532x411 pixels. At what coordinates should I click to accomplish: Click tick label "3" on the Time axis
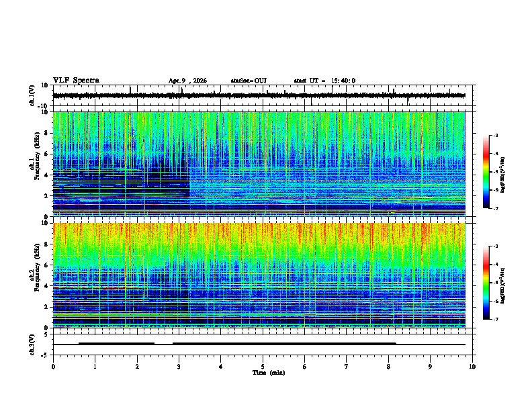coord(179,367)
